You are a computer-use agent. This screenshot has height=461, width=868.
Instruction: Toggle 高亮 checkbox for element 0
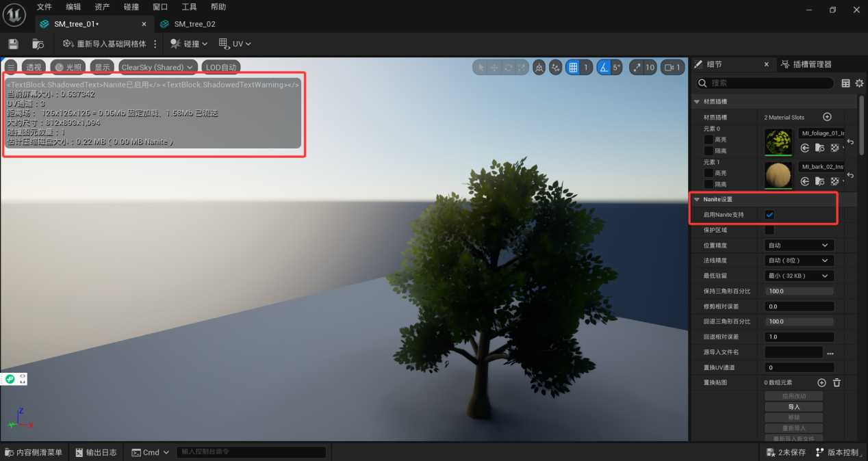pos(709,140)
